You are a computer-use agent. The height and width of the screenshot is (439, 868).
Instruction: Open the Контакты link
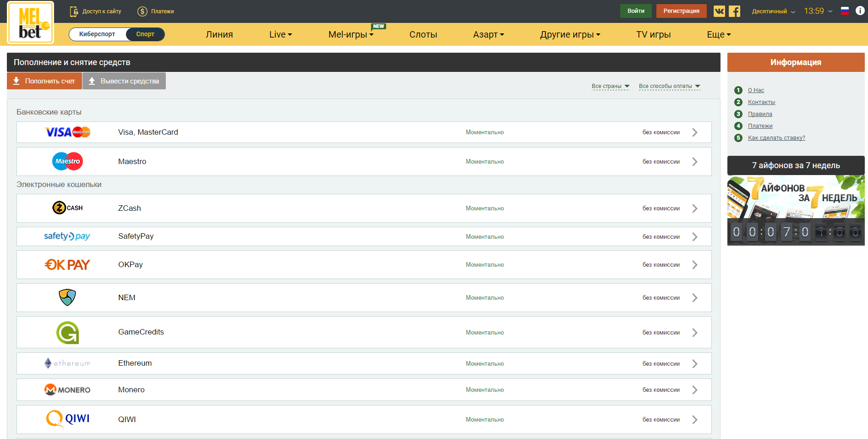pos(761,102)
